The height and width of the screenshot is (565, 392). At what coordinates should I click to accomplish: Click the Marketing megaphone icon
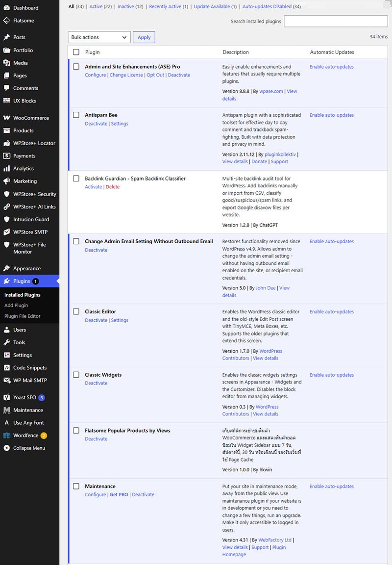coord(6,181)
